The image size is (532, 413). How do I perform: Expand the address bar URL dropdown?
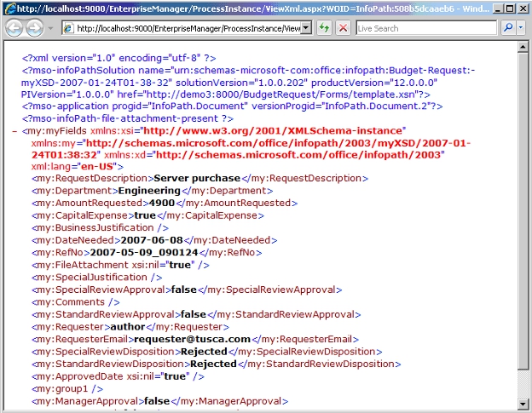click(x=307, y=28)
